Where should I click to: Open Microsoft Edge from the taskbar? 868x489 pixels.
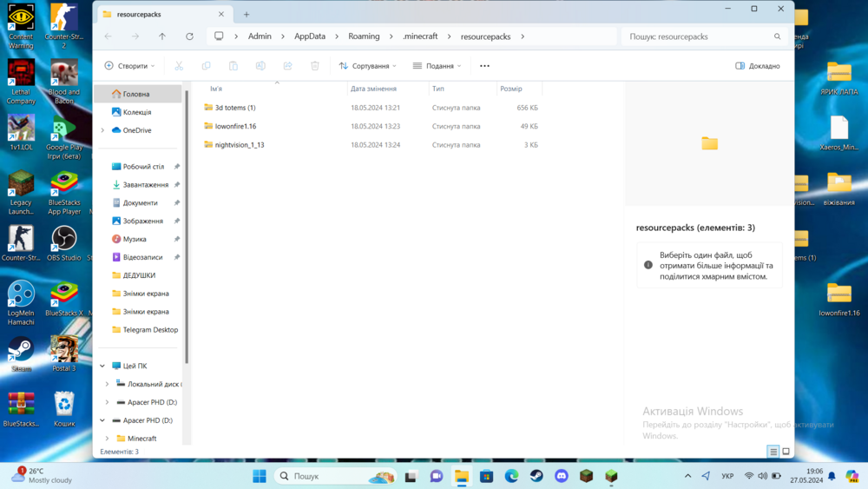click(x=511, y=476)
